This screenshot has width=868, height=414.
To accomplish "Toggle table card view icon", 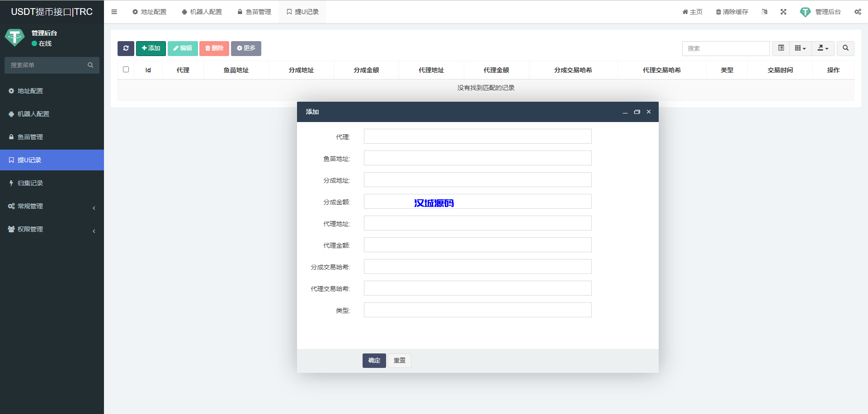I will [x=781, y=48].
